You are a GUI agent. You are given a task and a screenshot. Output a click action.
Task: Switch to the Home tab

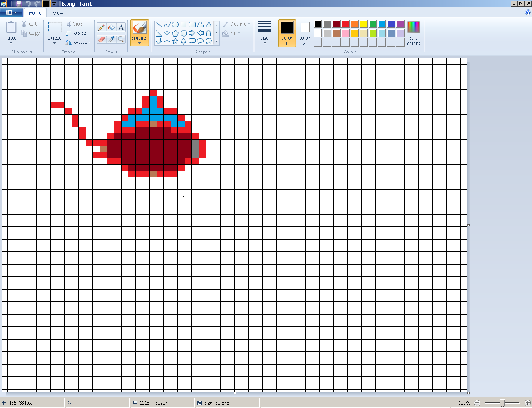[35, 12]
